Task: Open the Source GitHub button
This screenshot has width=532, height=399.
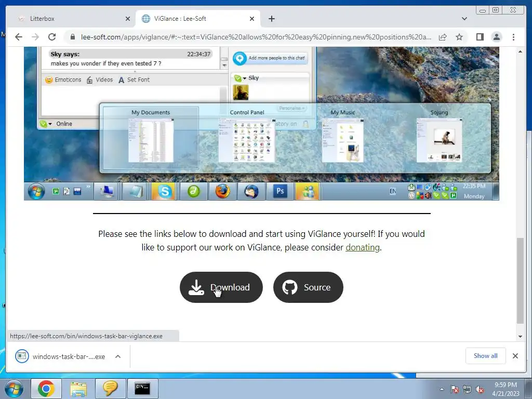Action: click(308, 287)
